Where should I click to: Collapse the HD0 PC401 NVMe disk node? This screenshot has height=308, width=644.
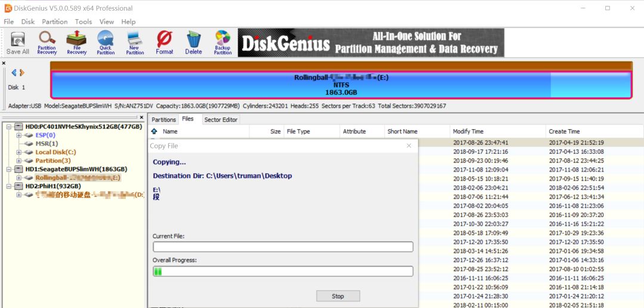(9, 127)
